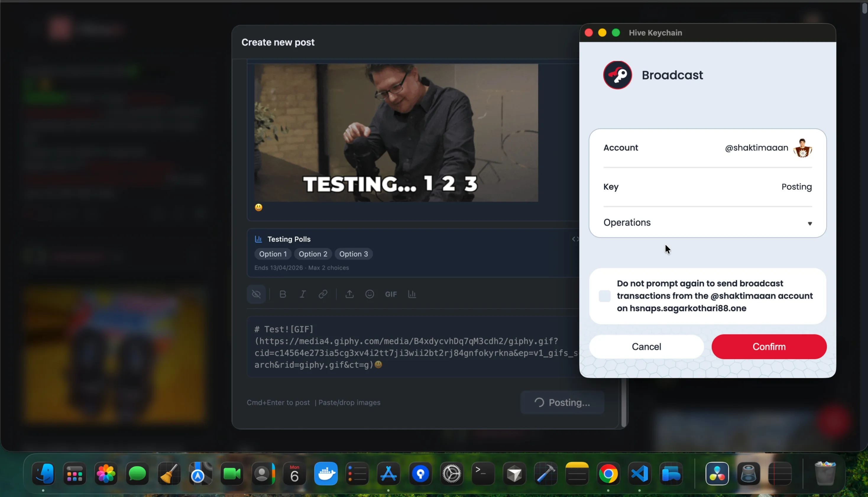Click the Posting... button

click(562, 402)
